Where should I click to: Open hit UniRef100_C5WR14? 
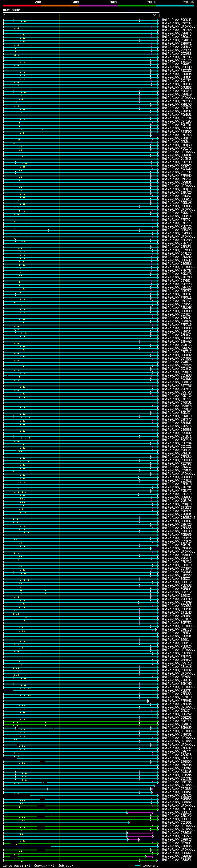pyautogui.click(x=176, y=142)
